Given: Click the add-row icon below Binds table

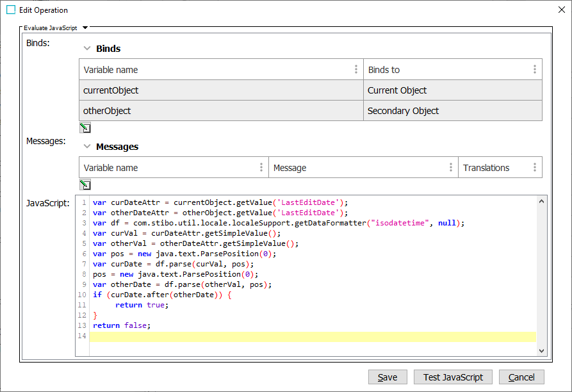Looking at the screenshot, I should point(85,127).
